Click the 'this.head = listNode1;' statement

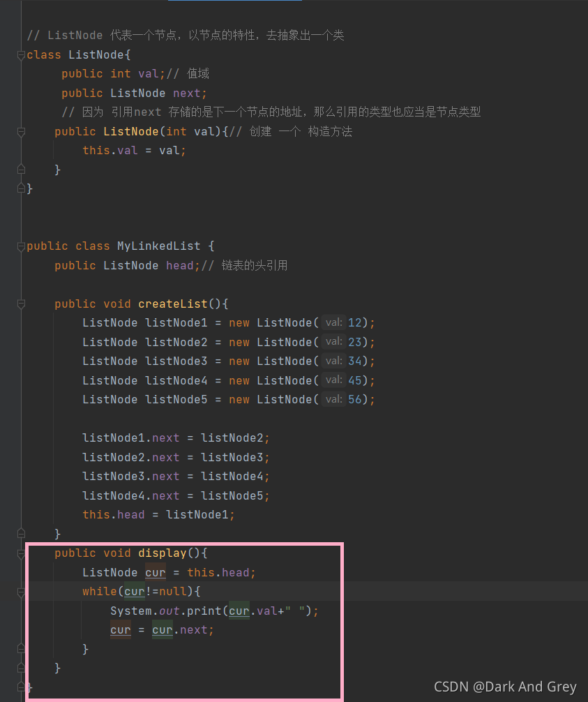(158, 515)
